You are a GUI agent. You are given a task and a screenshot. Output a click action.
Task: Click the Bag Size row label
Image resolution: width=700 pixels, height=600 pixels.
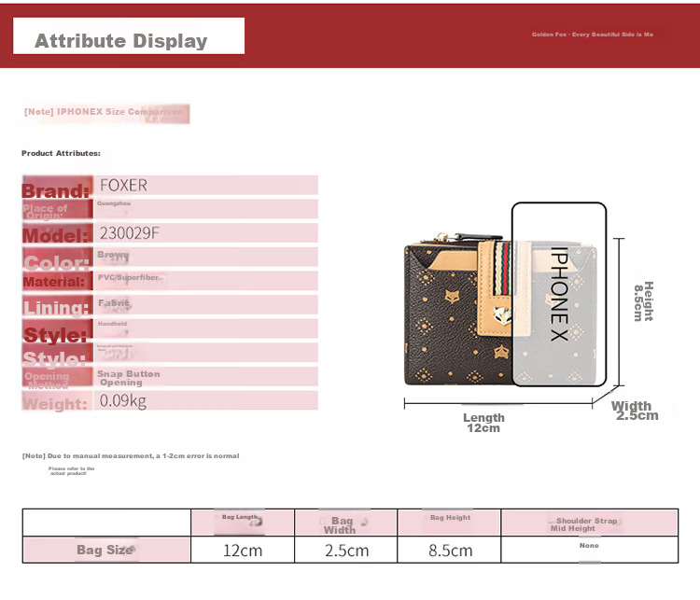(106, 550)
